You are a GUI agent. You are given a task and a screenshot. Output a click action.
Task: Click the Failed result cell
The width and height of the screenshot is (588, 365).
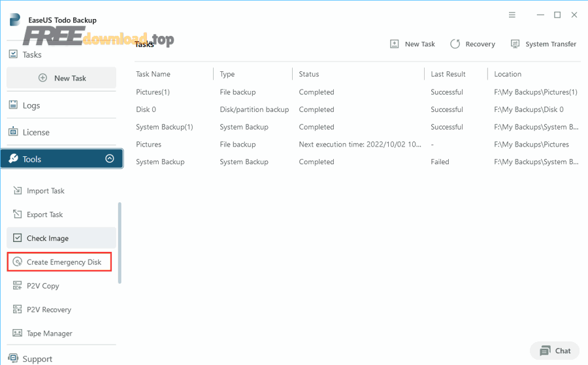440,162
